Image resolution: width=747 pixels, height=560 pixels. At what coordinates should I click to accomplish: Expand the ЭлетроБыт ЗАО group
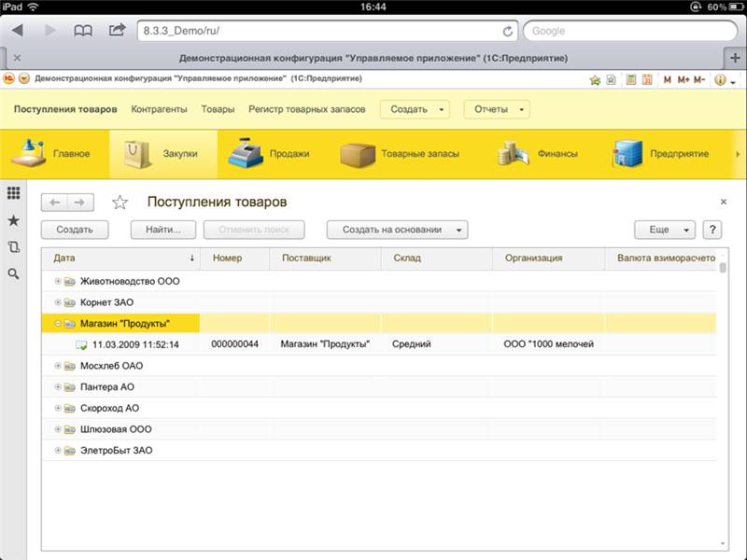tap(58, 450)
